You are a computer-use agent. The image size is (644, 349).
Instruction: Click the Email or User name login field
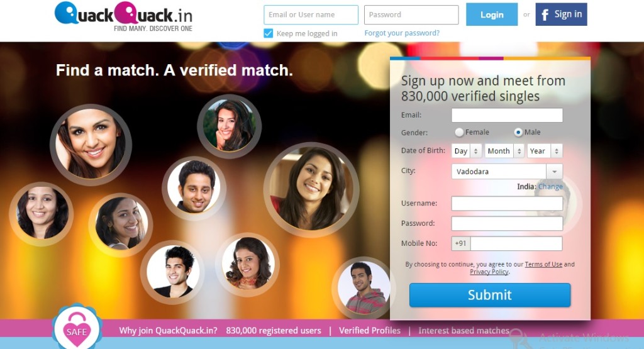311,15
